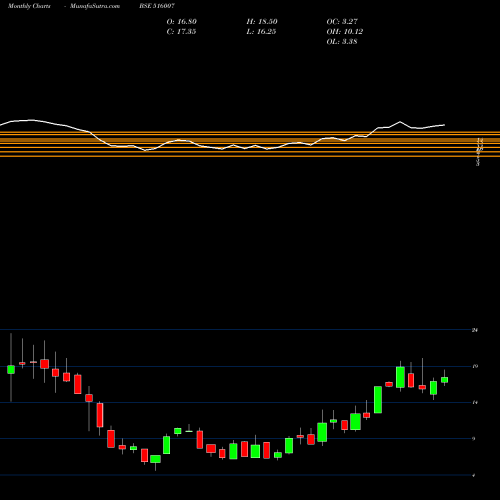Click the last green candlestick on the right
This screenshot has width=500, height=500.
[444, 380]
